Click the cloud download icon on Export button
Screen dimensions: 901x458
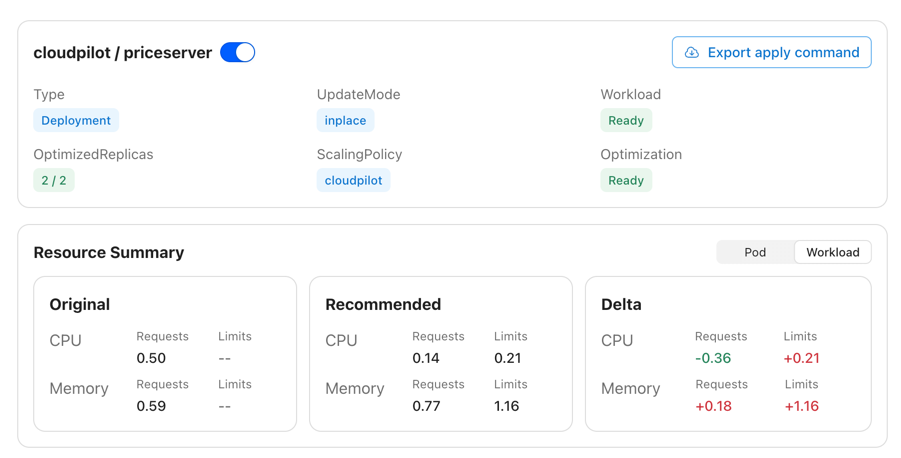[691, 52]
